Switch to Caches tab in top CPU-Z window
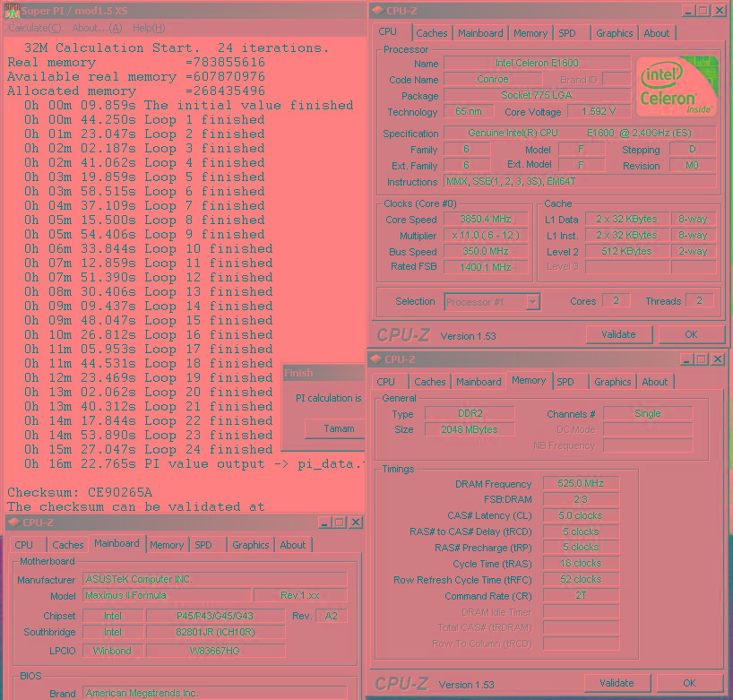This screenshot has height=700, width=733. click(x=432, y=33)
